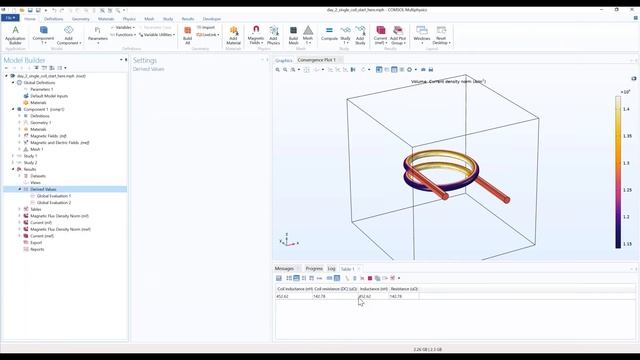Click the image snapshot camera icon in Graphics

(423, 70)
